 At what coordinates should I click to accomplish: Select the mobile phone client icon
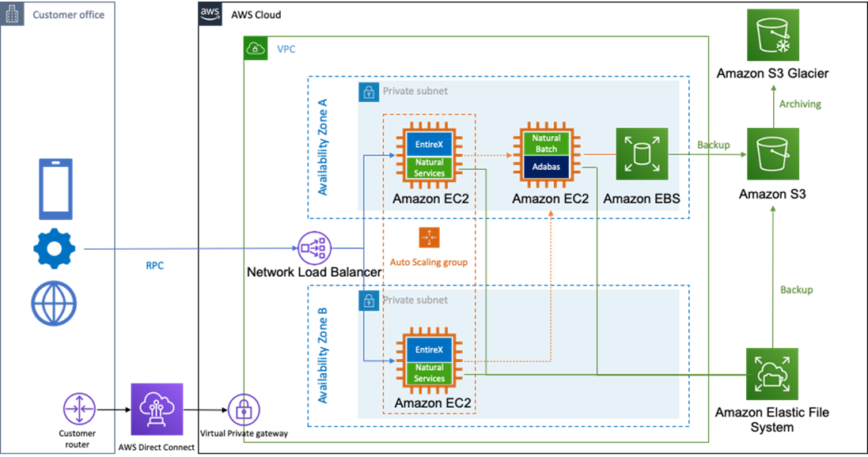point(55,189)
